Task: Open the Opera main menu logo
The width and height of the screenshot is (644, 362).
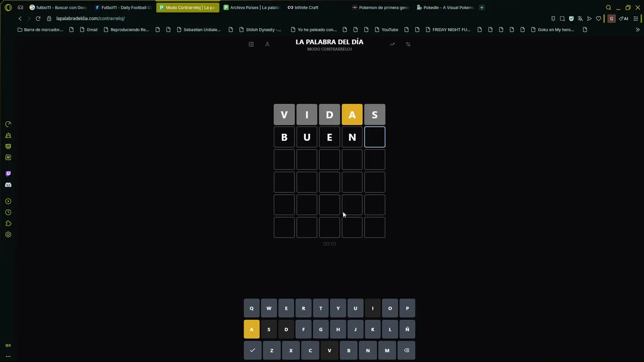Action: (8, 8)
